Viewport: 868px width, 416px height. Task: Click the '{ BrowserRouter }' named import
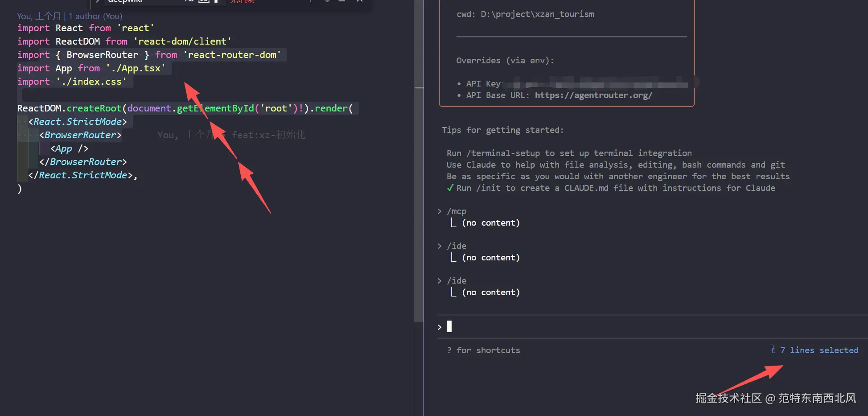point(103,54)
